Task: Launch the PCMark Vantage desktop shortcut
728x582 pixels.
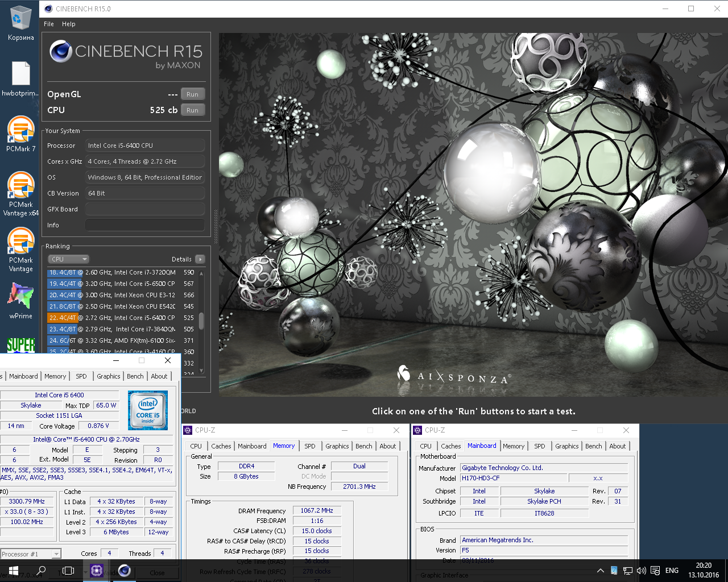Action: [x=20, y=250]
